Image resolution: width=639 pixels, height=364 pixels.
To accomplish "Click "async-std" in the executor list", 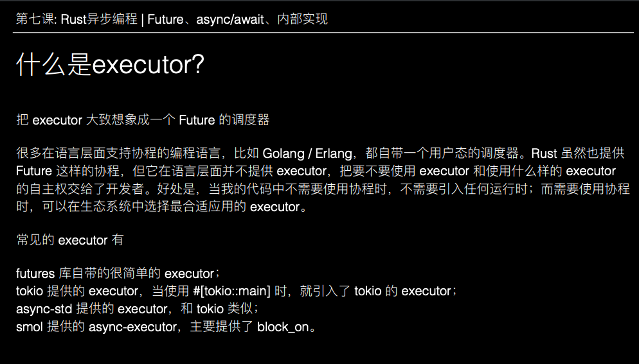I will point(44,309).
